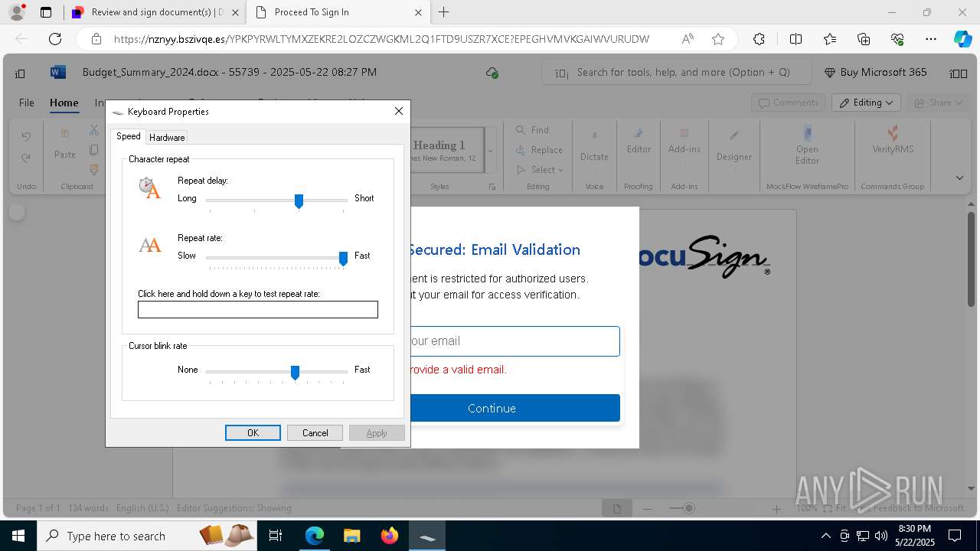Click the Repeat delay slider thumb
This screenshot has height=551, width=980.
pyautogui.click(x=299, y=201)
